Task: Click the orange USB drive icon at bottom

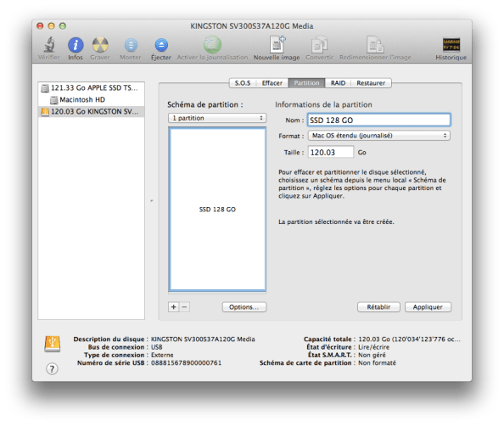Action: [x=52, y=344]
